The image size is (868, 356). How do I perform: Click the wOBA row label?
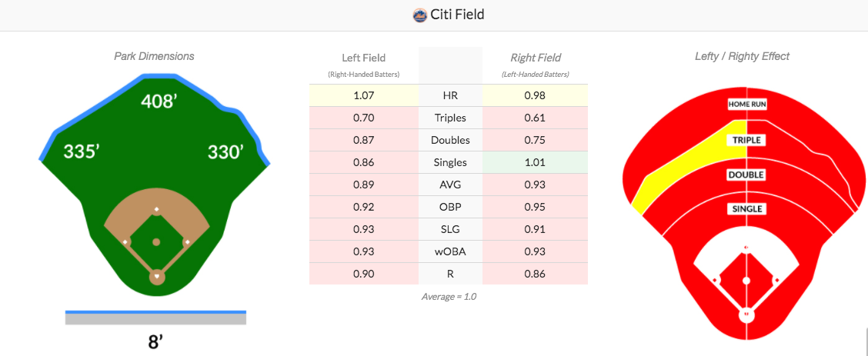click(x=451, y=251)
